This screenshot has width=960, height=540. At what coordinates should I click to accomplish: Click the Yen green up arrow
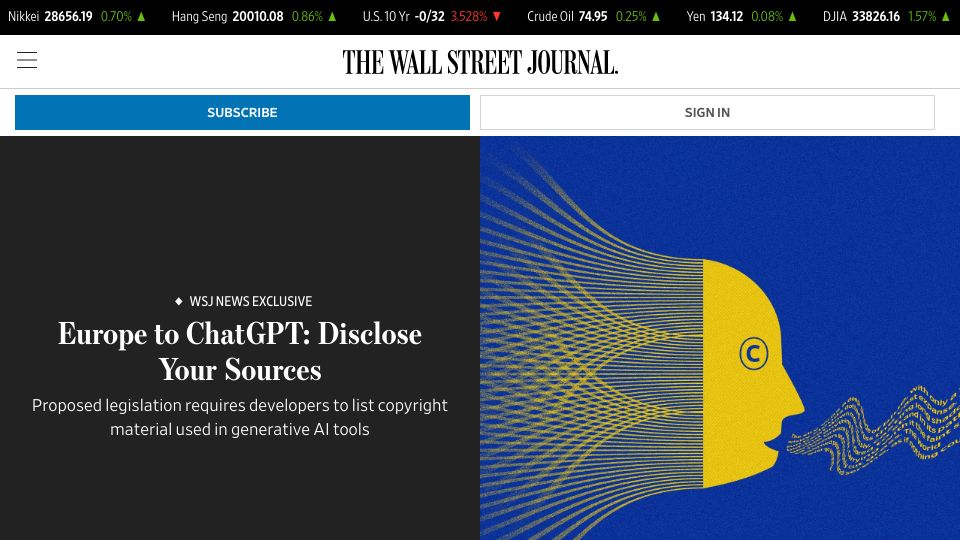pyautogui.click(x=793, y=17)
